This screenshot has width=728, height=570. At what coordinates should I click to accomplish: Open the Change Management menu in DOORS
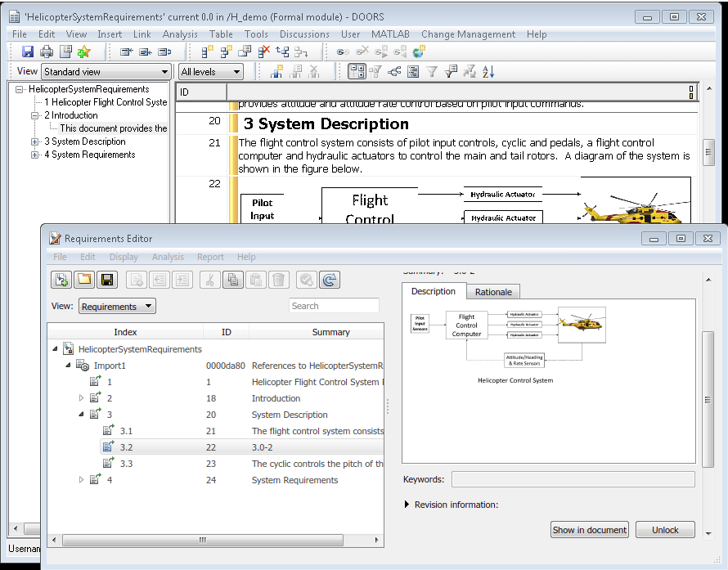pos(468,34)
